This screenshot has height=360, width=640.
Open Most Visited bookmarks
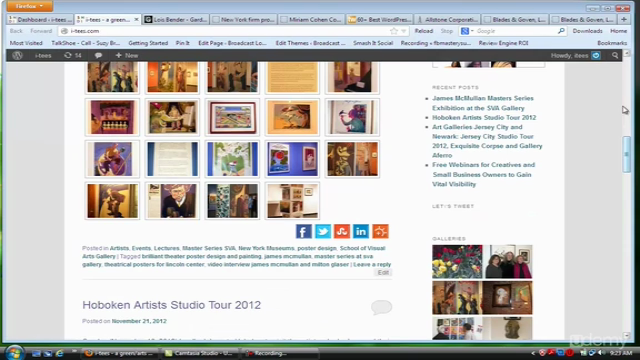[26, 43]
